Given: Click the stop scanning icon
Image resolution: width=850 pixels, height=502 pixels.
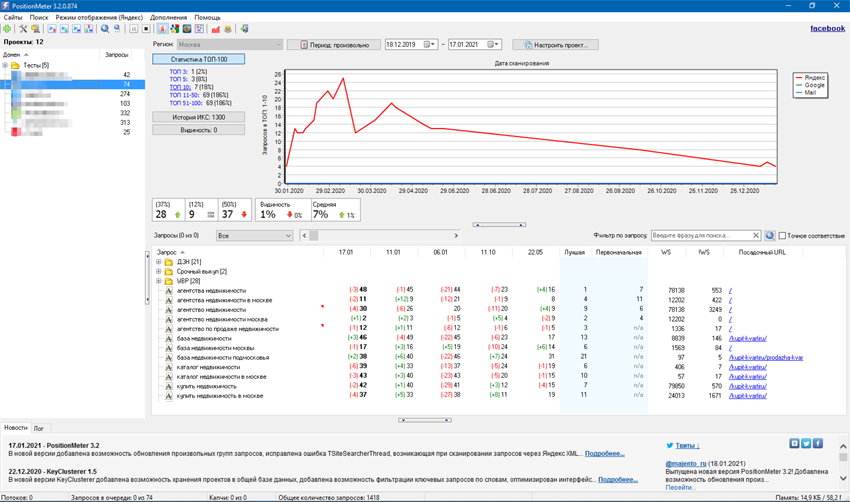Looking at the screenshot, I should pos(146,29).
